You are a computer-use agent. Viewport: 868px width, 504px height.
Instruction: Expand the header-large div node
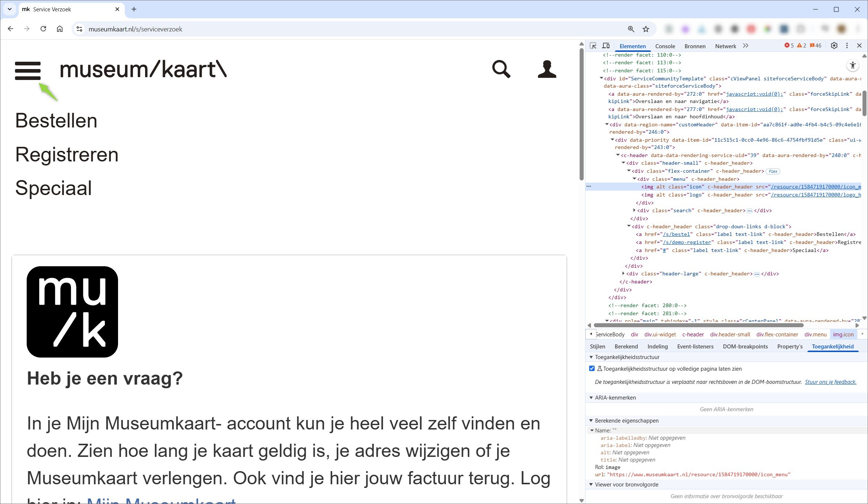tap(623, 274)
